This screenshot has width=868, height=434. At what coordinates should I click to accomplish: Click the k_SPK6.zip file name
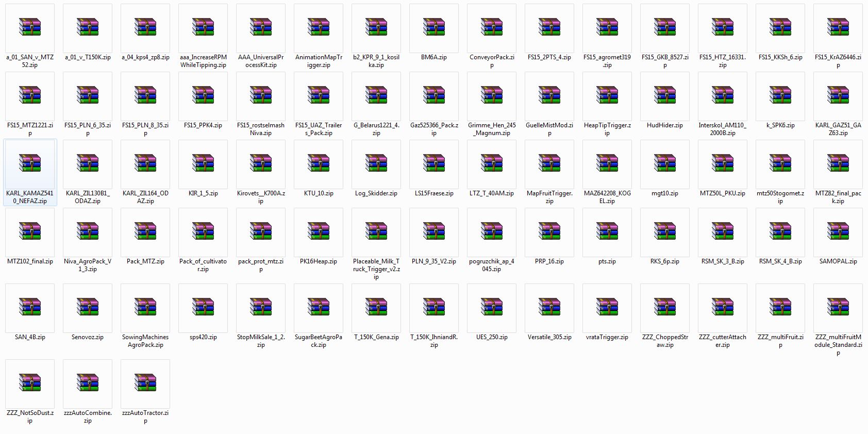780,125
